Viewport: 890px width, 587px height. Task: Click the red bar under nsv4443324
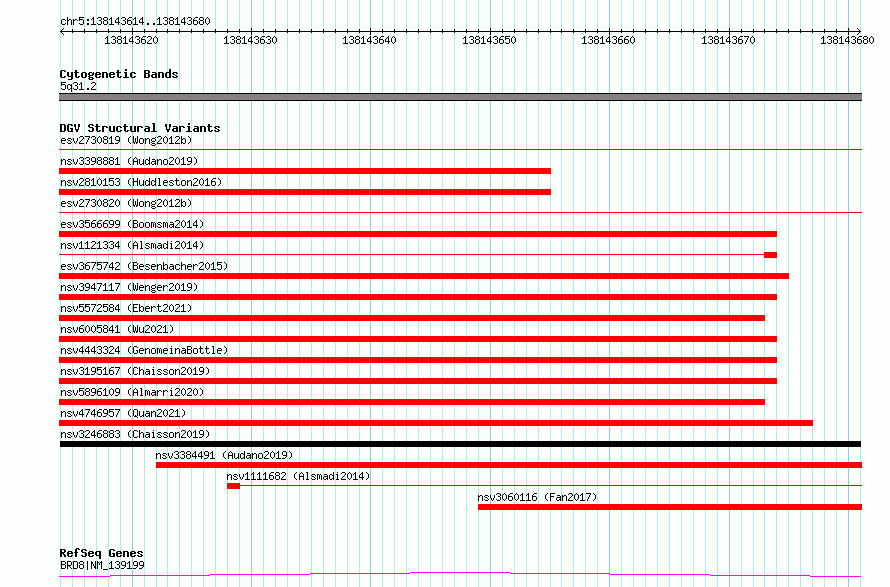coord(418,360)
